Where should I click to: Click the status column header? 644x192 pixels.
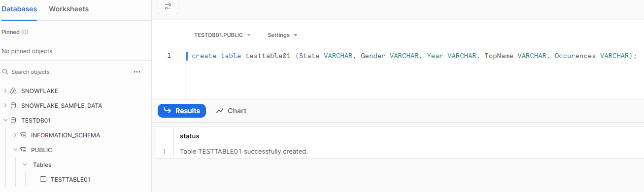pos(190,136)
